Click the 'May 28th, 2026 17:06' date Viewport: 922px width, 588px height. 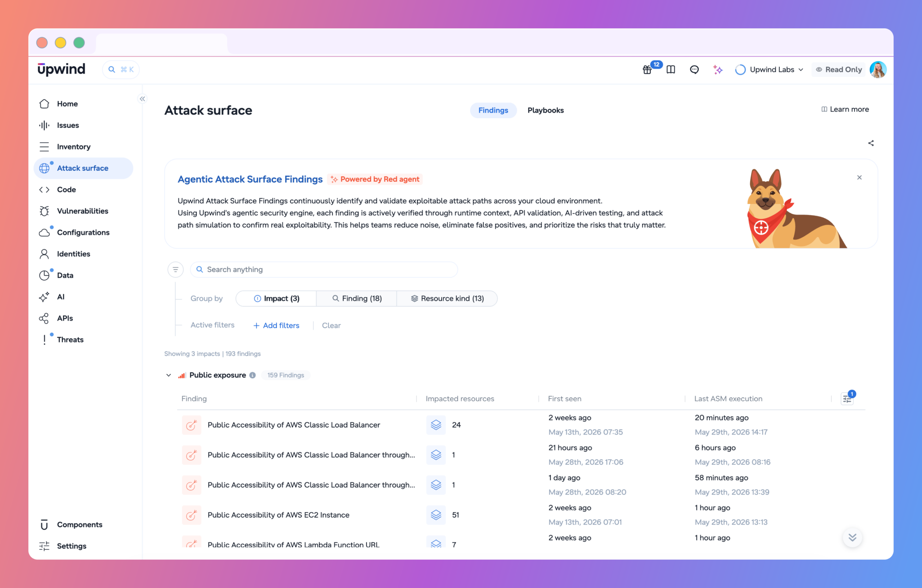586,462
